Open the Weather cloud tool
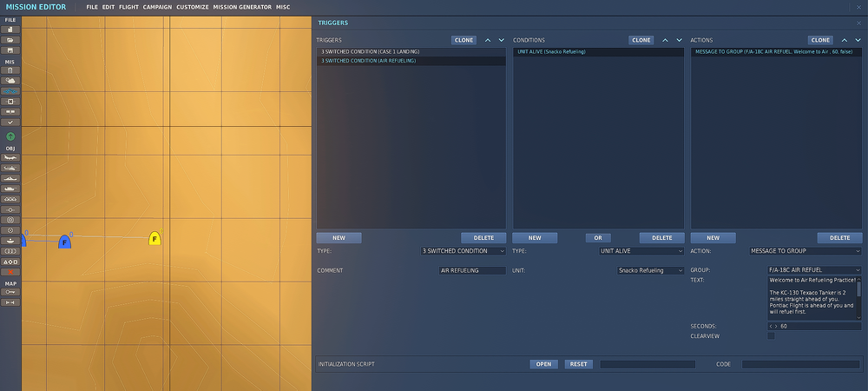 10,81
